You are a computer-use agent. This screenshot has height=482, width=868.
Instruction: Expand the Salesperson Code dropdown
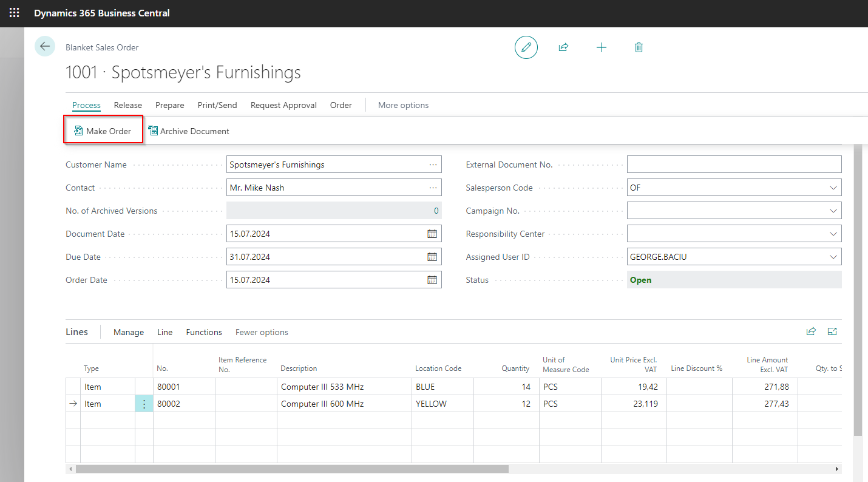(833, 188)
